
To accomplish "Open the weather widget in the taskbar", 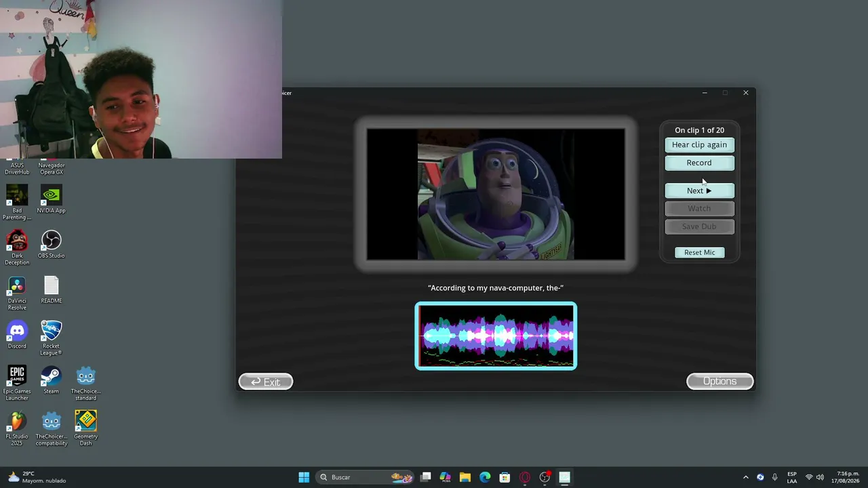I will [37, 477].
